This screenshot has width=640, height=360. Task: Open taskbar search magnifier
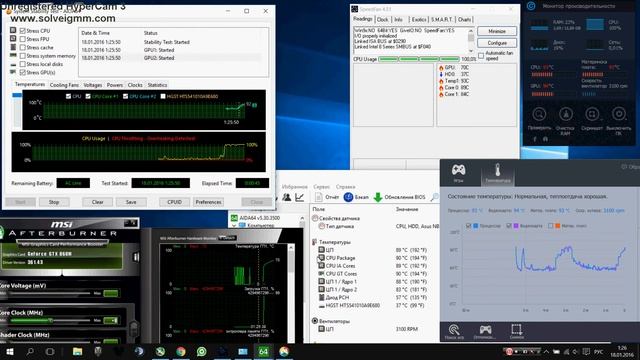click(30, 351)
